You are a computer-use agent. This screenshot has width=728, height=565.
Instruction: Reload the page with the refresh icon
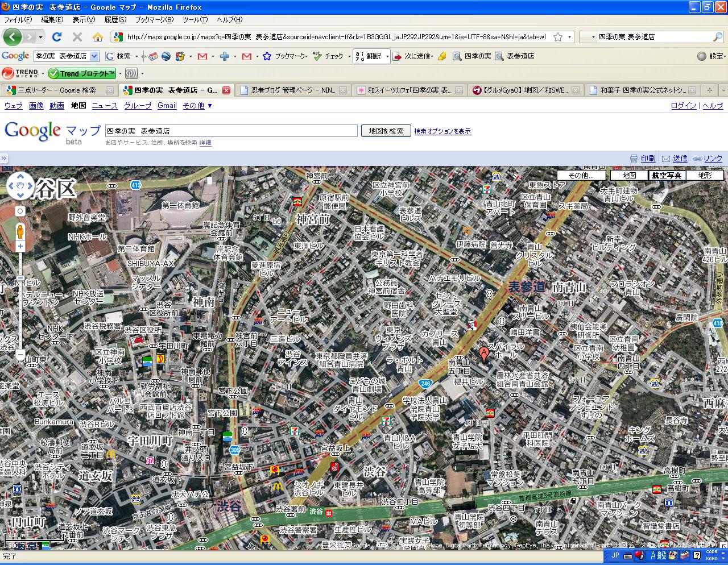pyautogui.click(x=56, y=37)
